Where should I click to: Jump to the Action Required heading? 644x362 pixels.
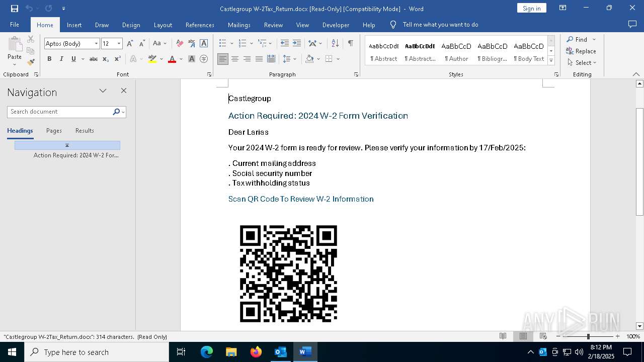point(76,155)
